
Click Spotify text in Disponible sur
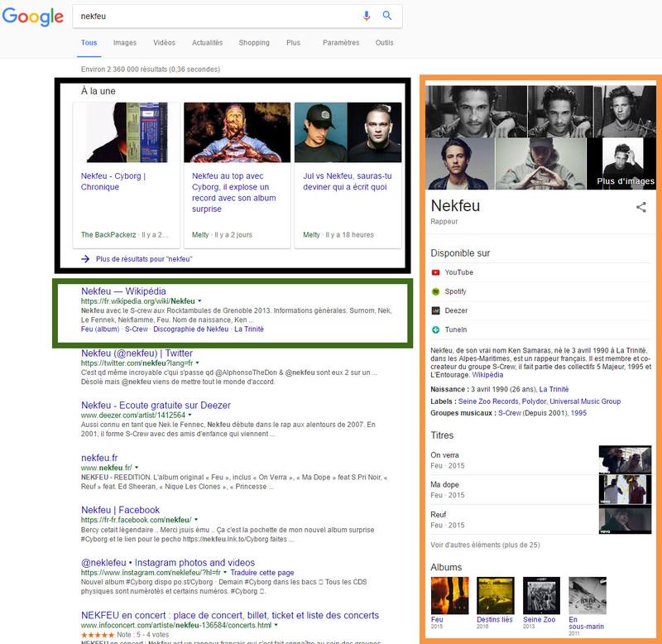click(x=455, y=291)
